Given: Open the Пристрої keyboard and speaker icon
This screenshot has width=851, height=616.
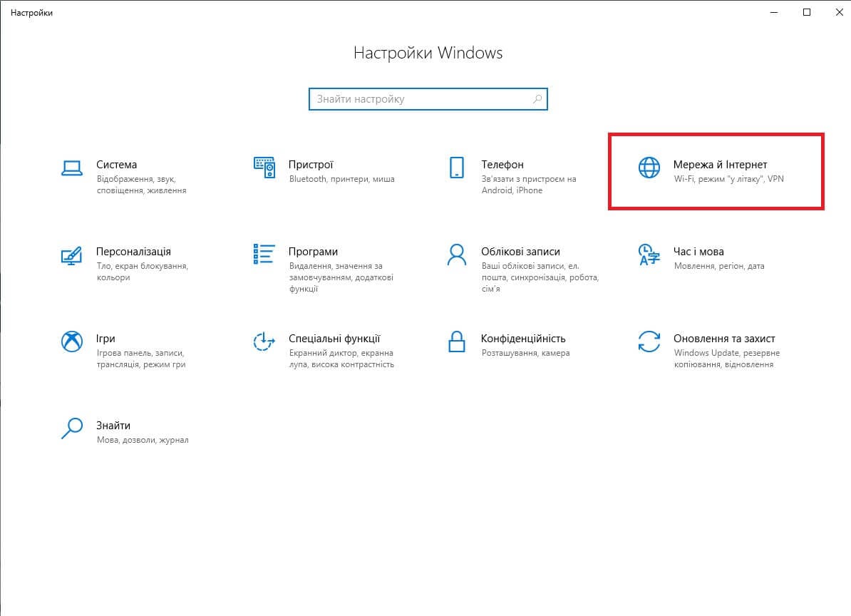Looking at the screenshot, I should coord(264,168).
